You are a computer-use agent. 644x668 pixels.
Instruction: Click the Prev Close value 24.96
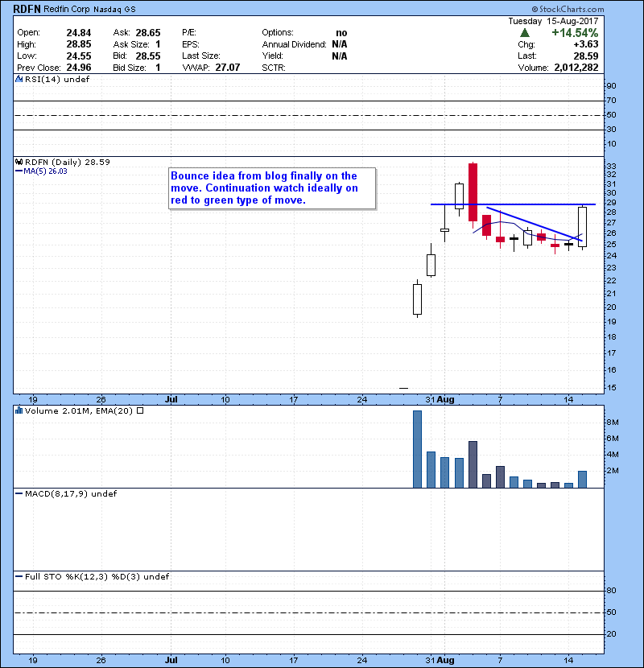click(x=79, y=68)
